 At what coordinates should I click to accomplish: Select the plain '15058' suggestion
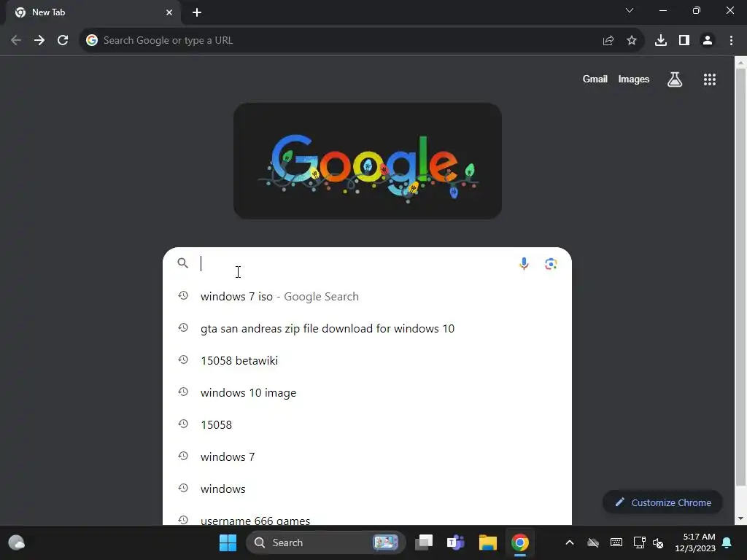point(367,425)
